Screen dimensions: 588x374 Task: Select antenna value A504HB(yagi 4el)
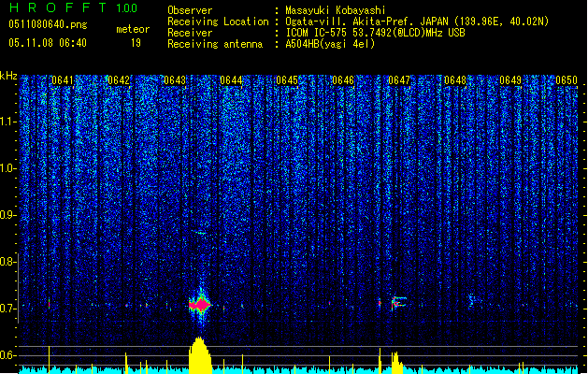click(x=330, y=44)
